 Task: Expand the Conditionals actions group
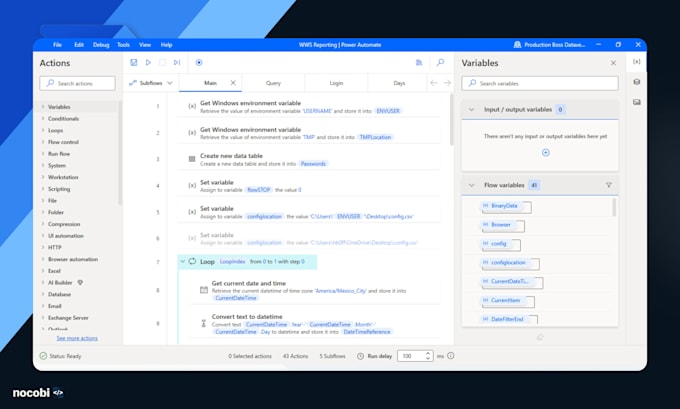click(43, 118)
